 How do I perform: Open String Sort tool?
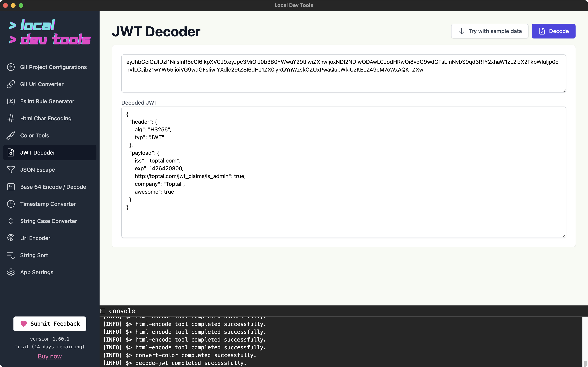tap(50, 255)
